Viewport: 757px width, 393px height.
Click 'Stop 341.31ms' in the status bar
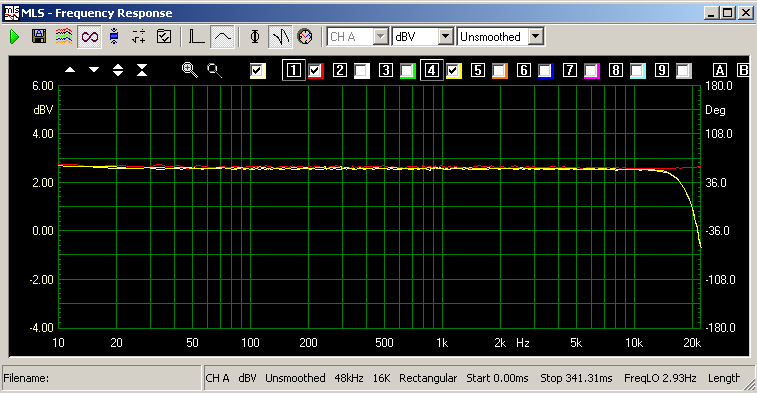576,378
